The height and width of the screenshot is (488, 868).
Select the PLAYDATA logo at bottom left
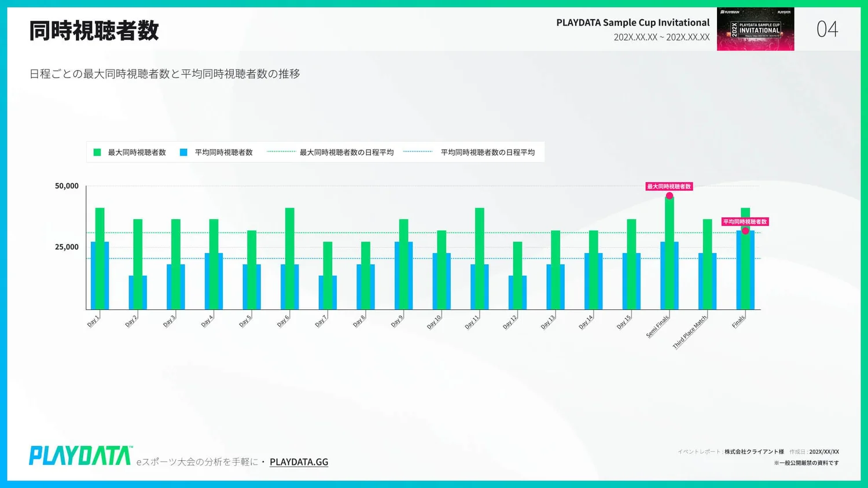coord(80,456)
